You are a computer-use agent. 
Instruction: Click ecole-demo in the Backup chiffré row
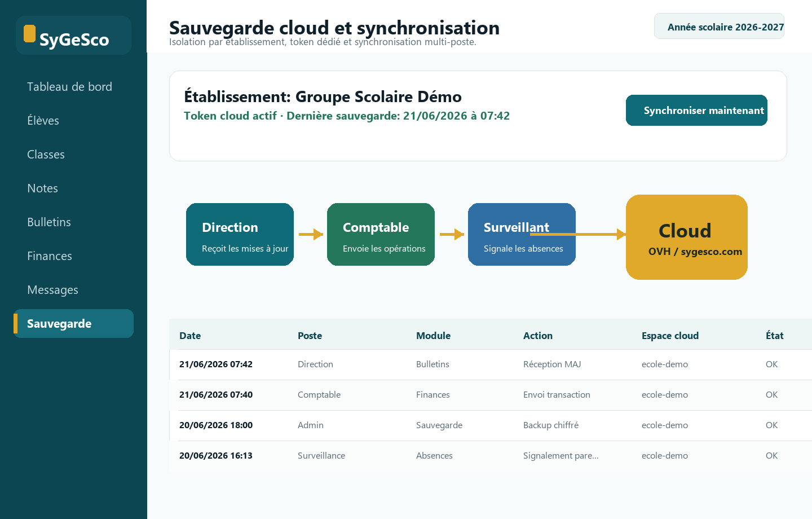click(x=665, y=425)
